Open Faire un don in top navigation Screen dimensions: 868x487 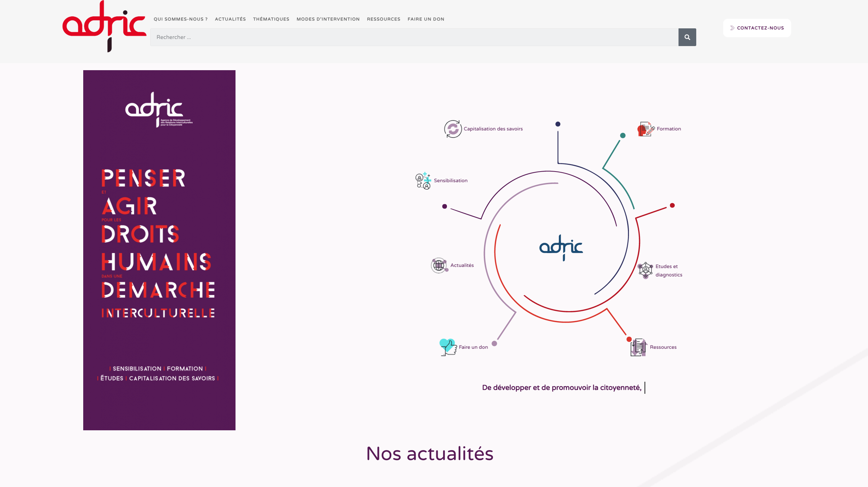(426, 19)
